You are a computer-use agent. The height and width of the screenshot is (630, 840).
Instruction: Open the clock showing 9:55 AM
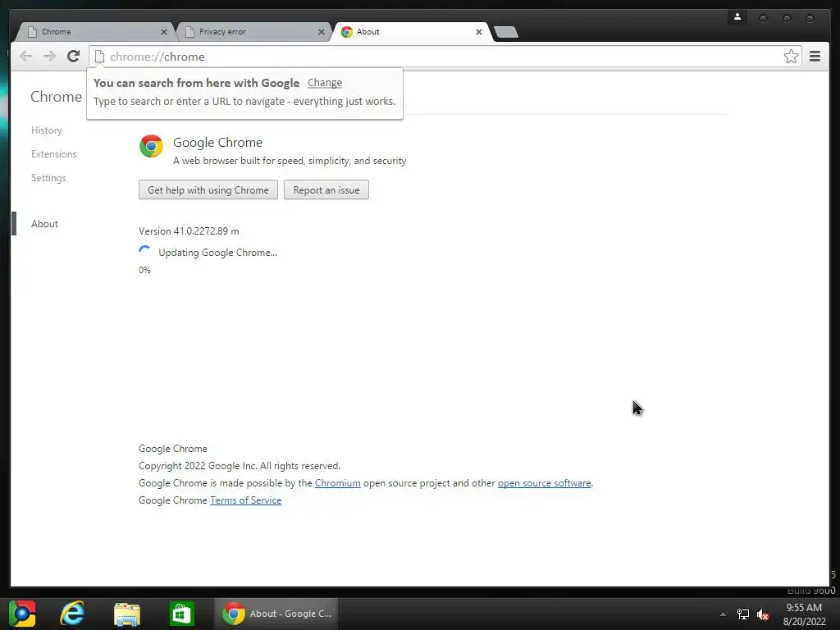(804, 614)
